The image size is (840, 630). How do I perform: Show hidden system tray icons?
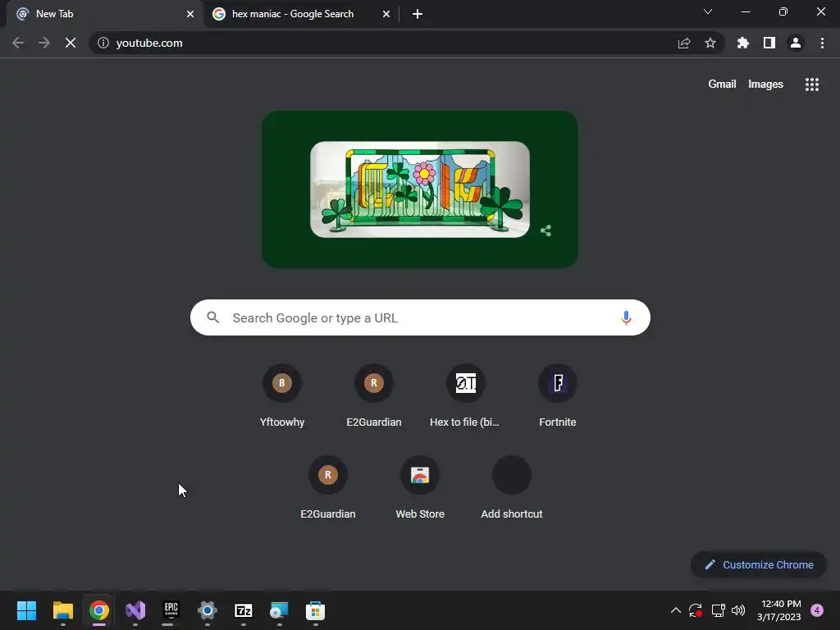(x=676, y=610)
